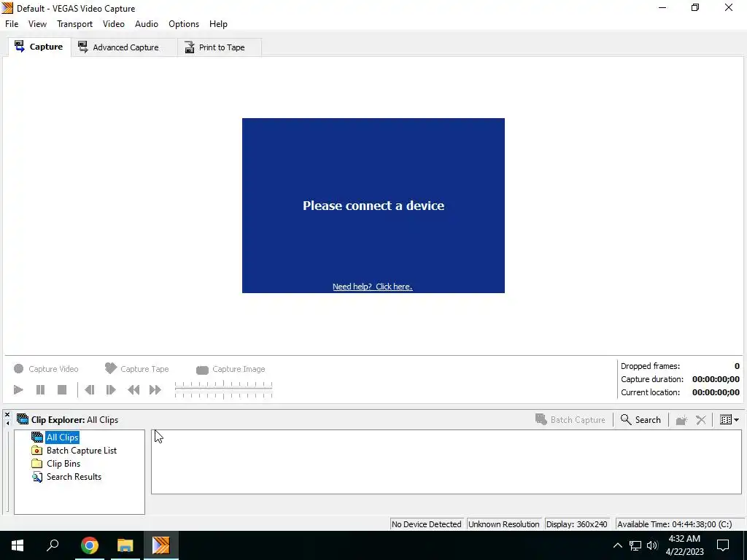Click the Capture Image button
Image resolution: width=747 pixels, height=560 pixels.
231,369
